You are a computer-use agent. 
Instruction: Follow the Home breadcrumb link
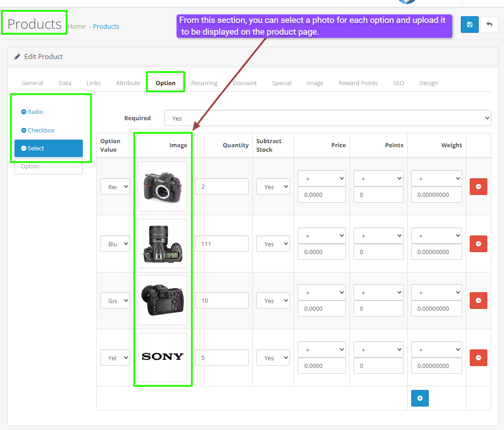click(77, 27)
